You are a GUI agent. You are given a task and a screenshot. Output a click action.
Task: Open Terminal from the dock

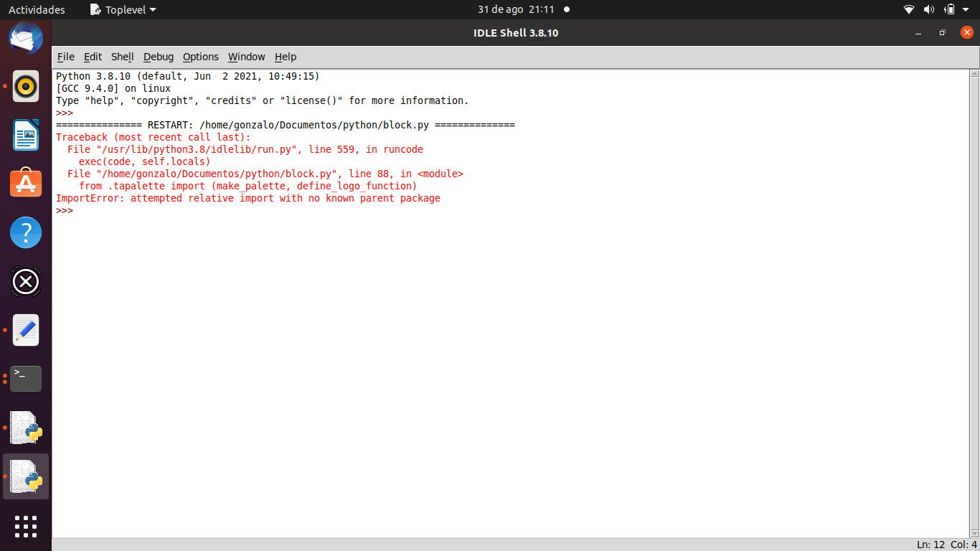pyautogui.click(x=26, y=379)
